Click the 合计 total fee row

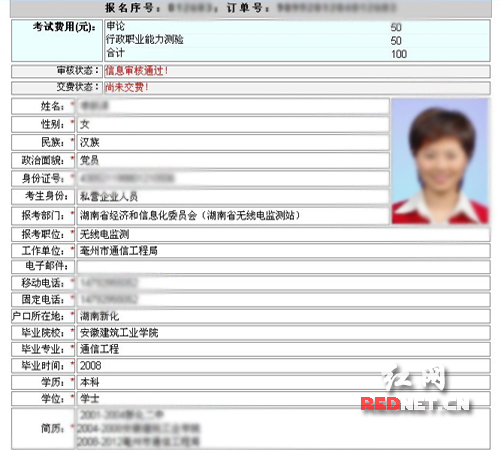point(297,54)
